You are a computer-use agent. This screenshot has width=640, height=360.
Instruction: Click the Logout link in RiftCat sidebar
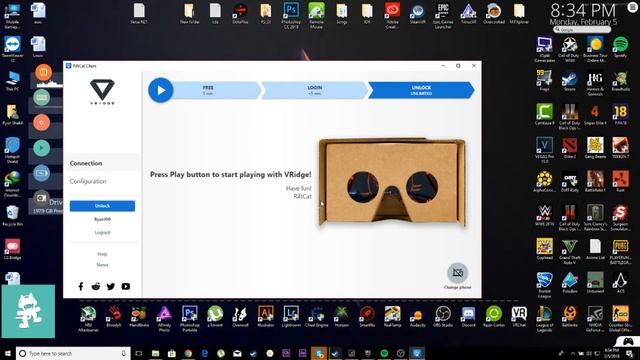coord(102,232)
